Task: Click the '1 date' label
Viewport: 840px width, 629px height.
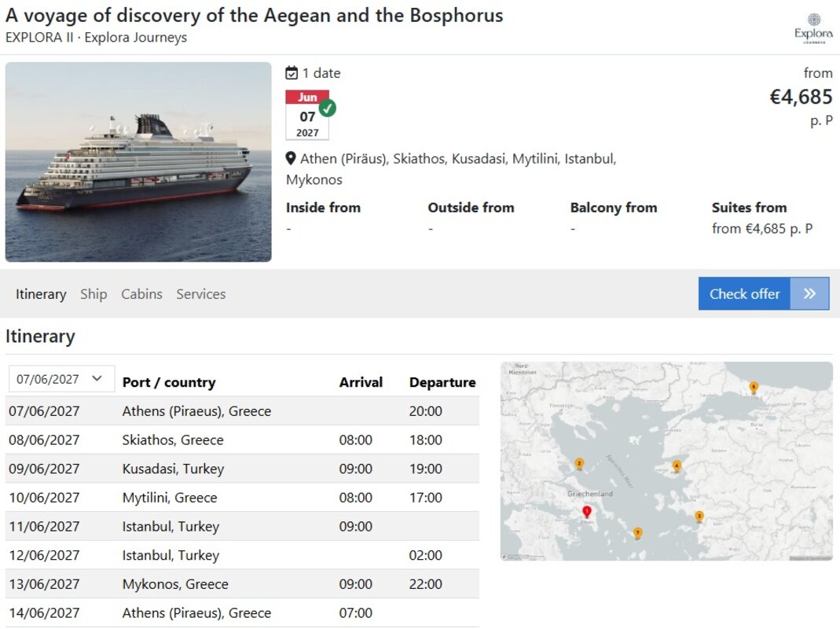Action: 321,73
